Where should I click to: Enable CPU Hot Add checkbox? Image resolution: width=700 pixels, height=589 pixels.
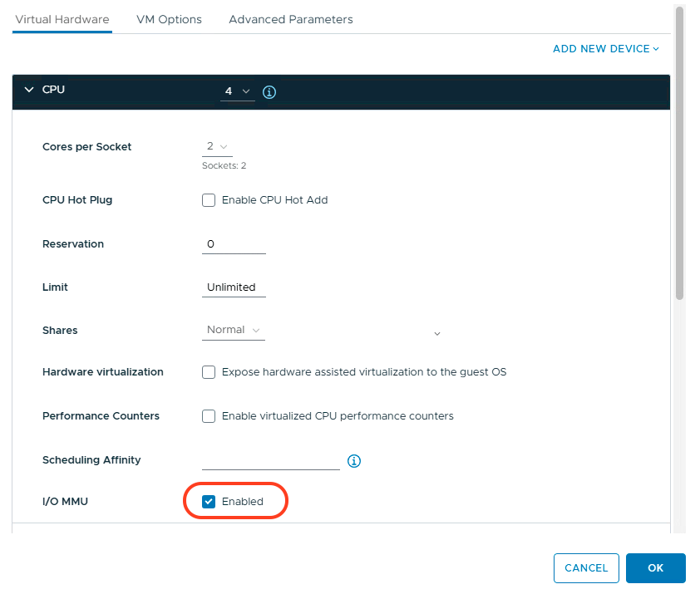click(x=209, y=200)
